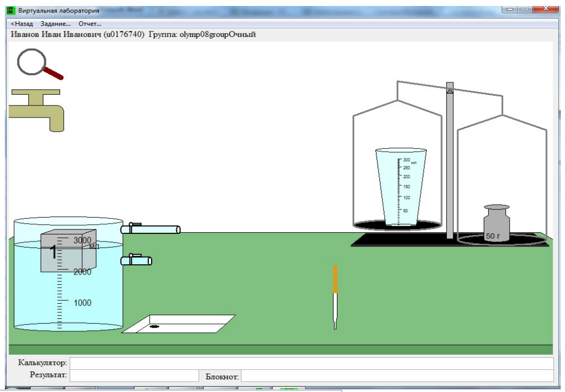Click the Калькулятор input field
The height and width of the screenshot is (392, 565).
tap(311, 363)
